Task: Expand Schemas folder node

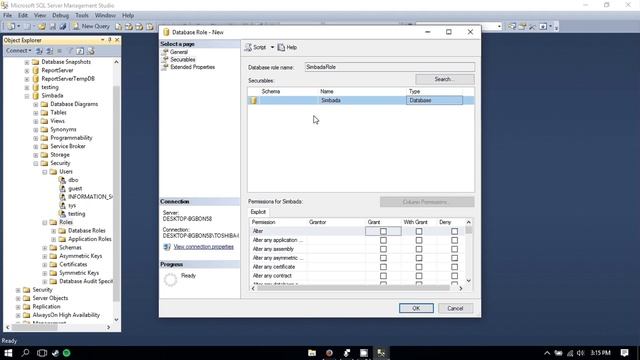Action: 44,248
